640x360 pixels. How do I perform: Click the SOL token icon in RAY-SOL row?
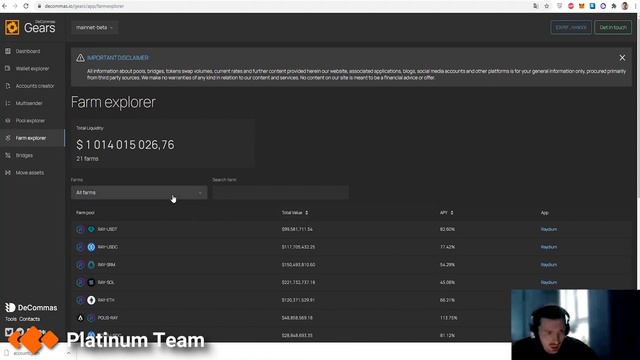[x=91, y=282]
